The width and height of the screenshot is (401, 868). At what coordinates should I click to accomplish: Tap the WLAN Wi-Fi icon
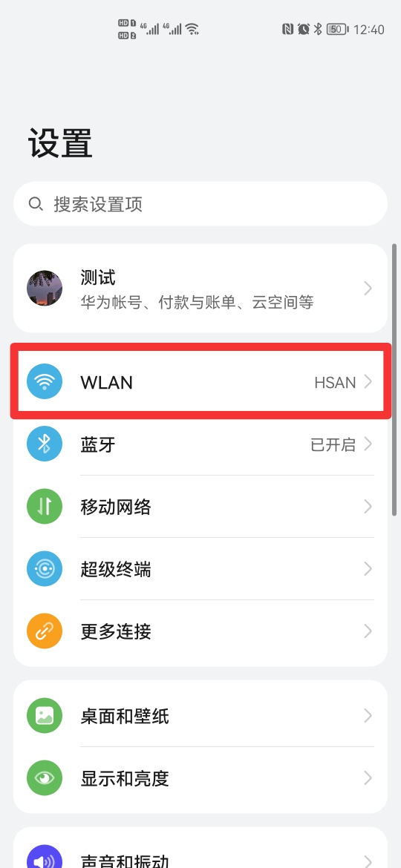click(x=45, y=381)
